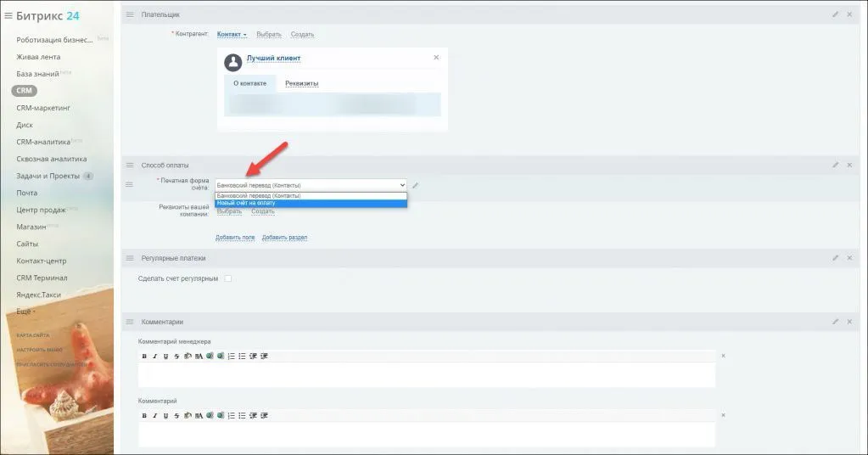Switch to the Реквизиты tab

point(301,84)
